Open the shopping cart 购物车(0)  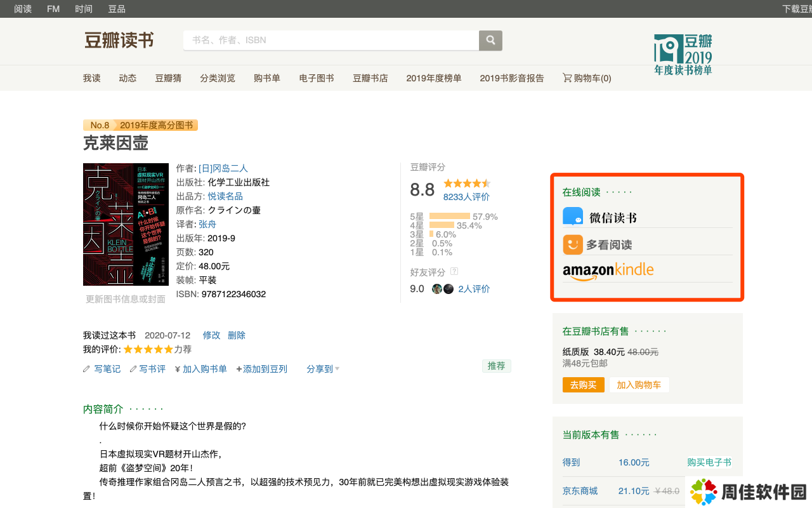(x=587, y=78)
